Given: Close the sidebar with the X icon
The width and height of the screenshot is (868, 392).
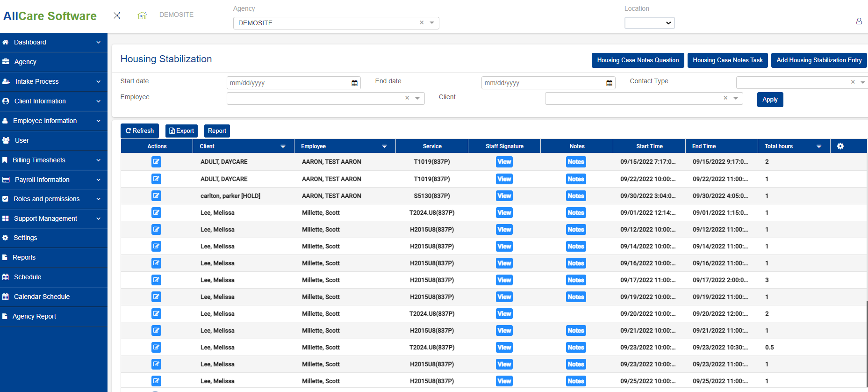Looking at the screenshot, I should click(117, 15).
